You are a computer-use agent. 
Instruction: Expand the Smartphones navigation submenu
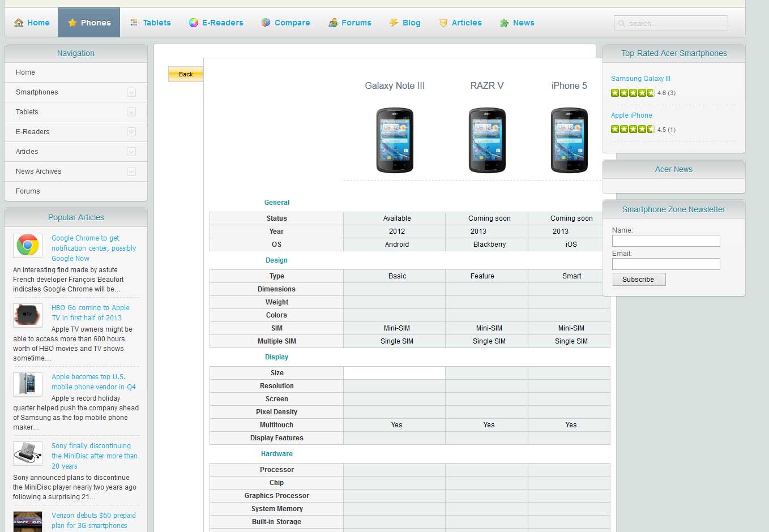(x=131, y=92)
